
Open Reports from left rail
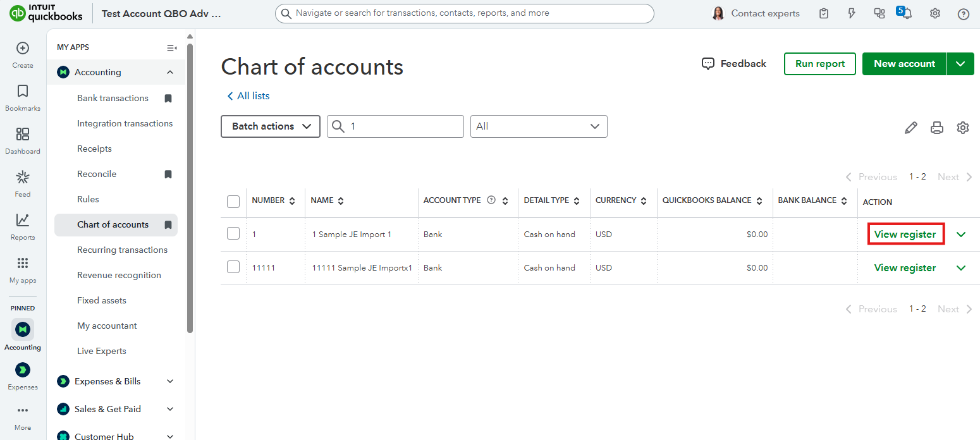[23, 226]
